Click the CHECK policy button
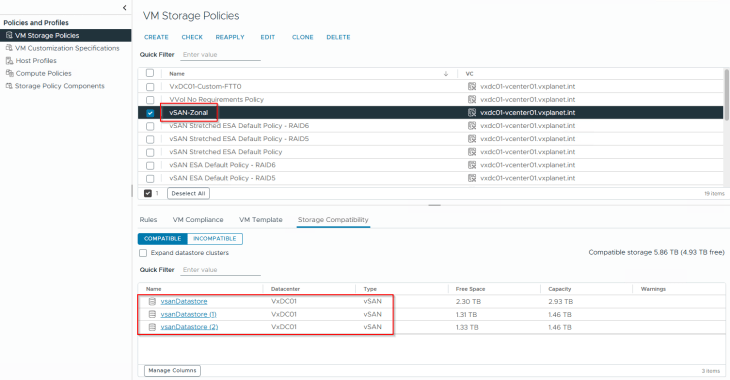The width and height of the screenshot is (730, 380). 192,37
